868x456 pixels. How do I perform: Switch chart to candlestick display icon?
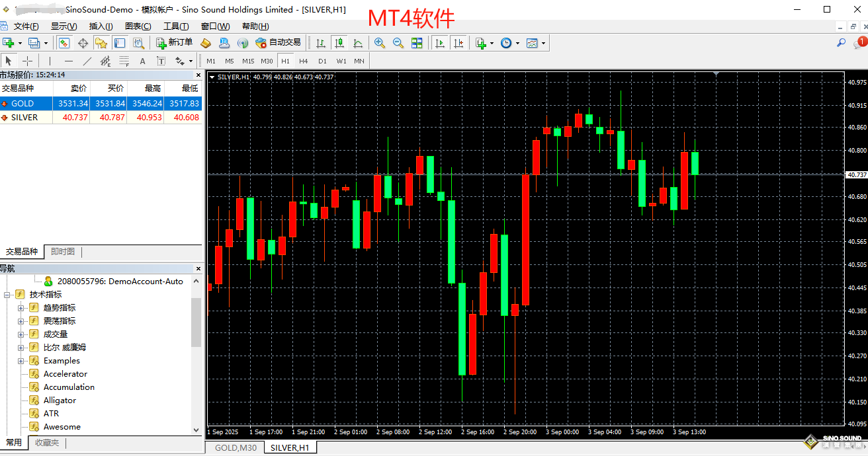tap(339, 43)
